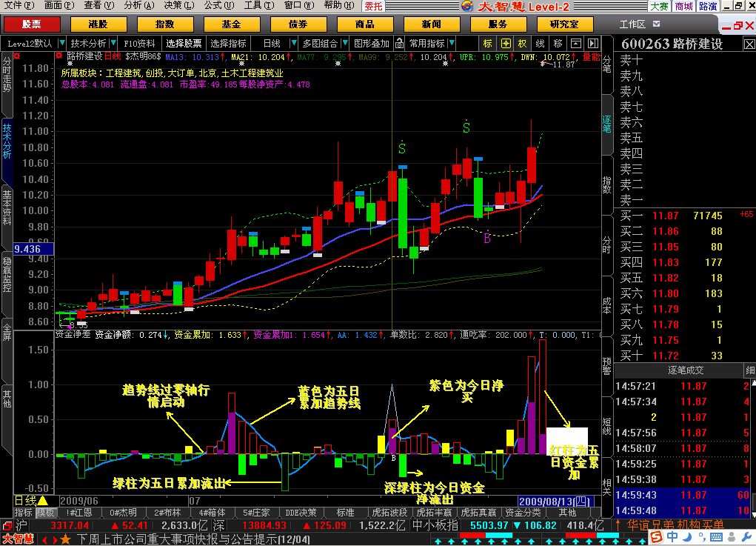Click the red minimize icon of inner window
This screenshot has width=756, height=546.
coord(726,27)
